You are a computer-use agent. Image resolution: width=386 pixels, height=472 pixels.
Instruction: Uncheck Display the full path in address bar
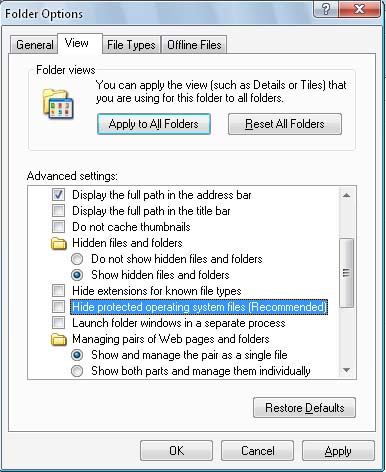pyautogui.click(x=58, y=195)
